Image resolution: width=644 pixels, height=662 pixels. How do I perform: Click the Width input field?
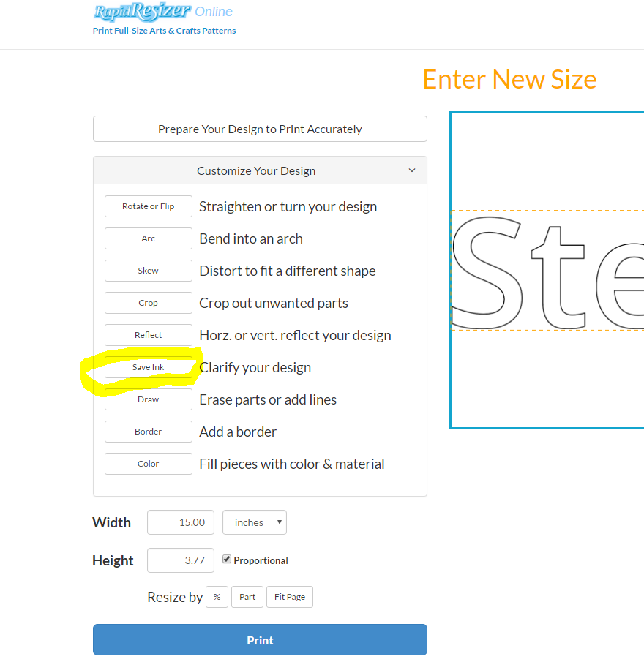tap(181, 522)
